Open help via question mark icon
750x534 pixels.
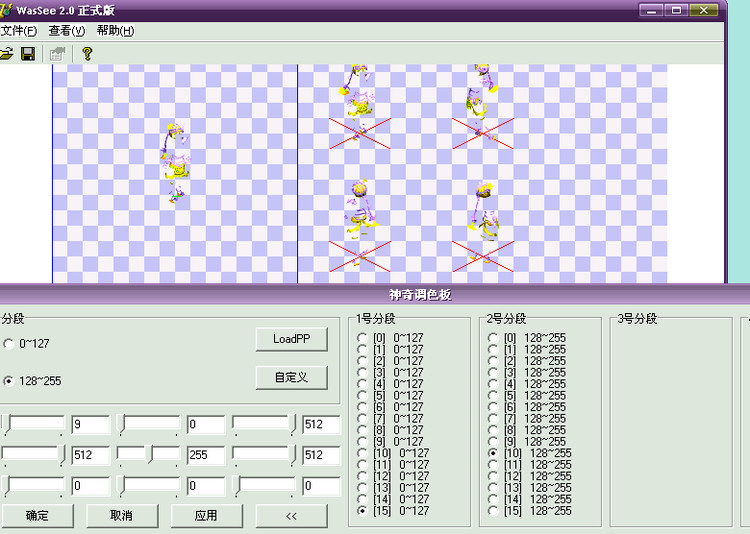(87, 54)
